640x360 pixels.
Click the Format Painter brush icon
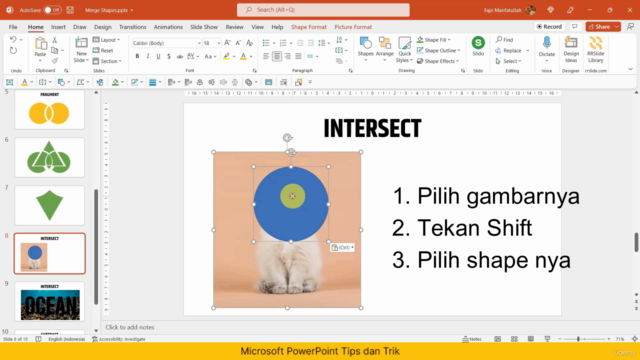point(54,61)
